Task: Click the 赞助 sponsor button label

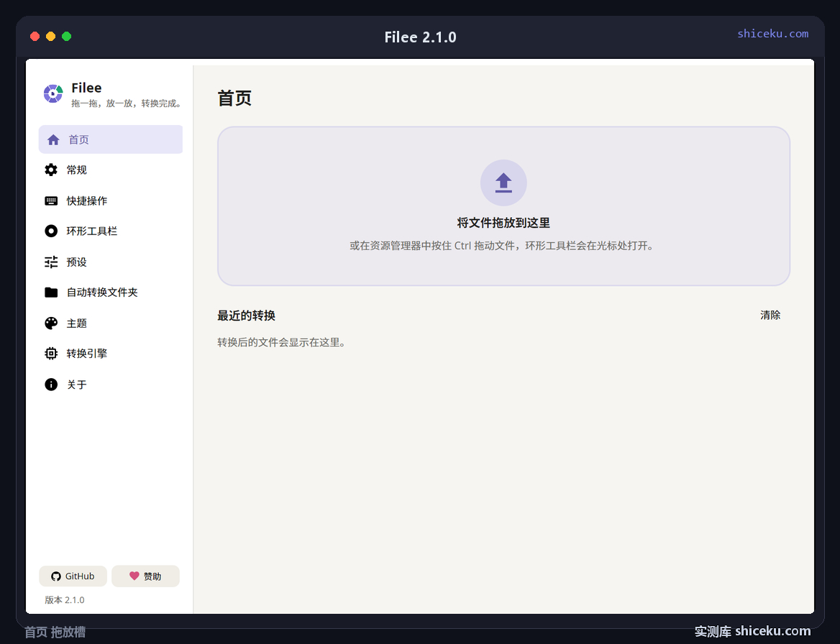Action: pyautogui.click(x=152, y=576)
